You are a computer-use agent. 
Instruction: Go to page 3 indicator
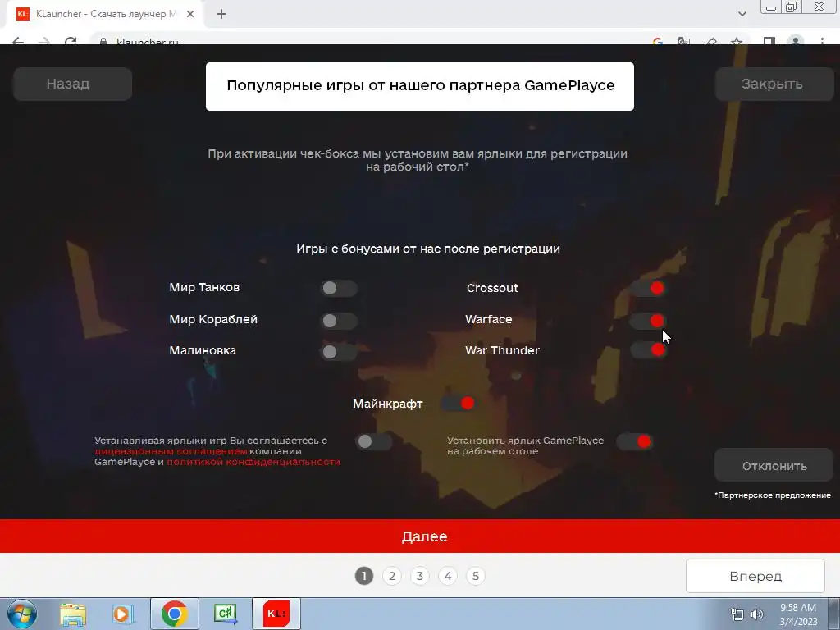tap(420, 576)
